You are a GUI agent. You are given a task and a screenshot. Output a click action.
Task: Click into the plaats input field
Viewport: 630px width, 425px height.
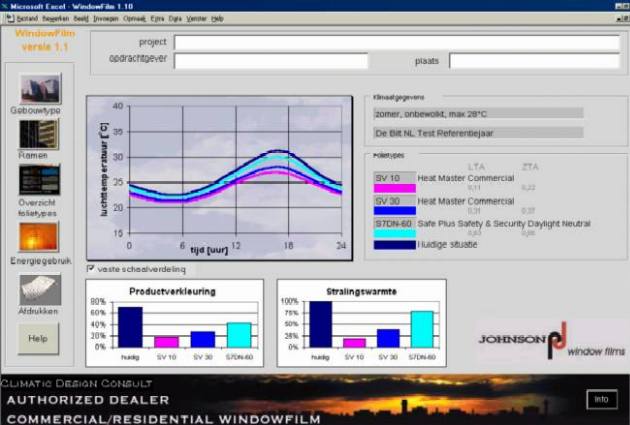534,61
